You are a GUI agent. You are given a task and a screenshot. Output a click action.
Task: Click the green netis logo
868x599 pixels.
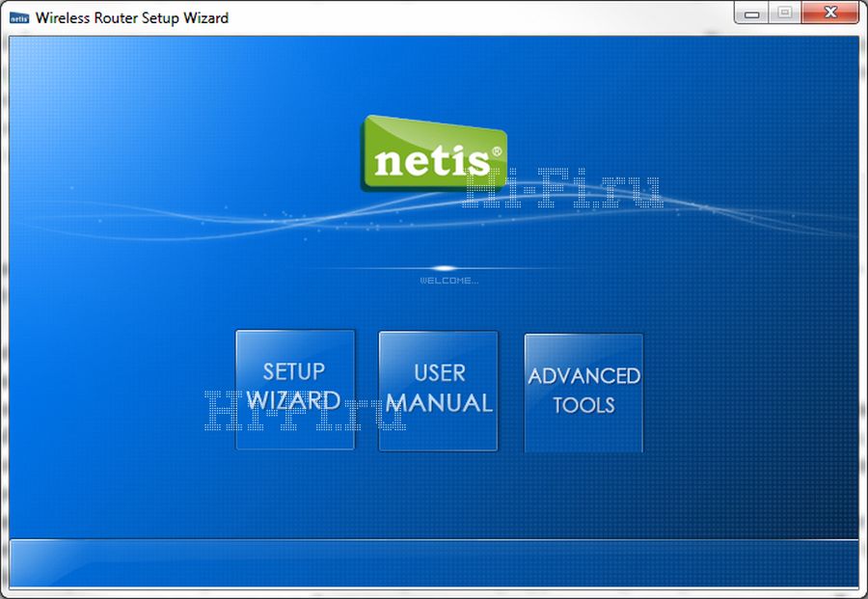coord(433,154)
